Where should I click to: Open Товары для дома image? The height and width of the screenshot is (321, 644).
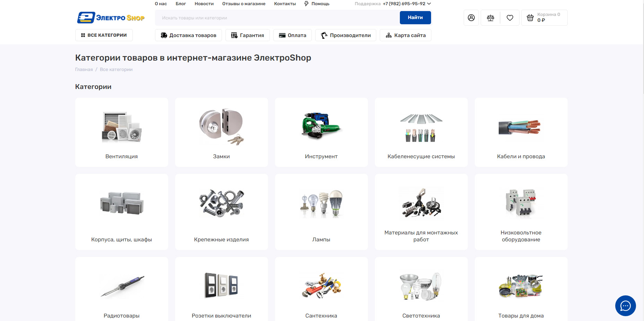click(521, 286)
